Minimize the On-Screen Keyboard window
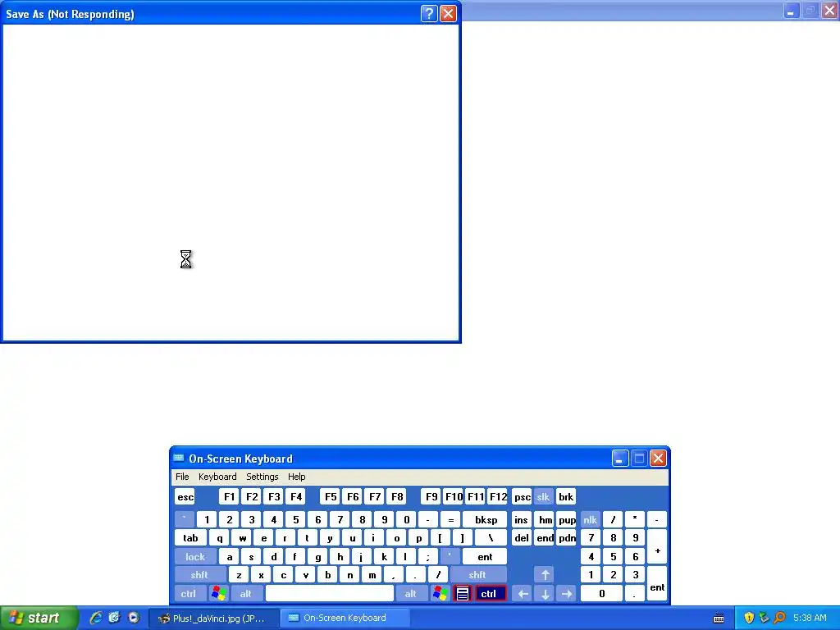This screenshot has width=840, height=630. (620, 459)
